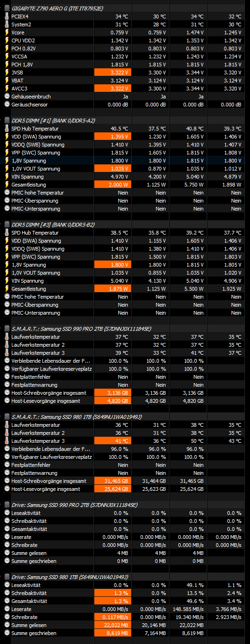250x644 pixels.
Task: Click DIMM [#1] VIN Spannung minimum 4.200 V
Action: click(x=158, y=177)
